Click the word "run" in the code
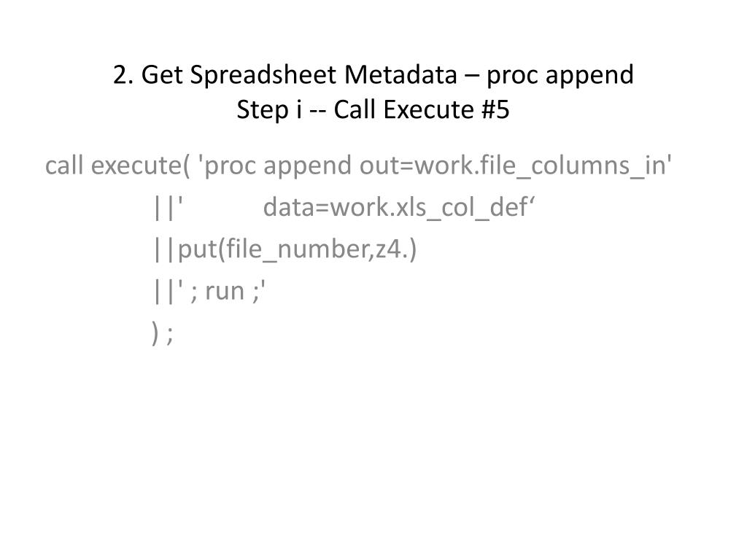Viewport: 747px width, 560px height. (x=225, y=292)
